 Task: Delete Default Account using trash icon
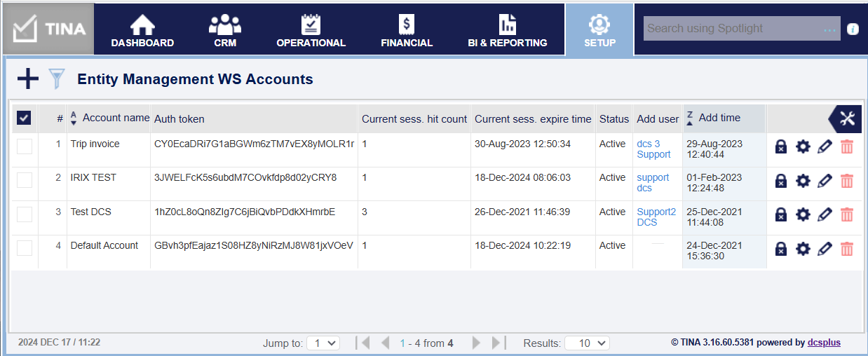[x=847, y=249]
